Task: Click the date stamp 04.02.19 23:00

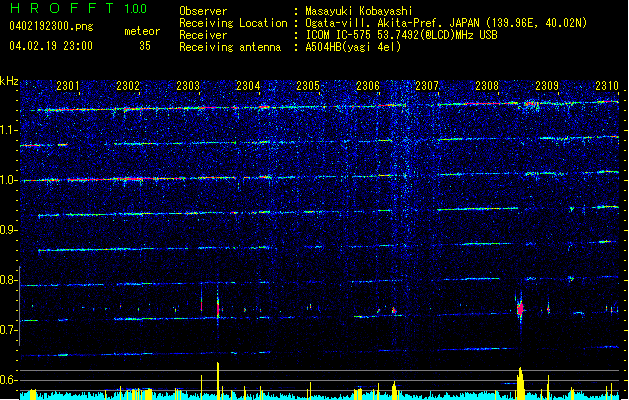Action: (x=51, y=46)
